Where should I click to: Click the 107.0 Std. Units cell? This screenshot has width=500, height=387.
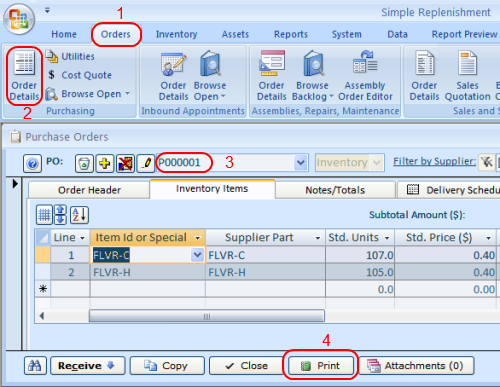(x=360, y=255)
